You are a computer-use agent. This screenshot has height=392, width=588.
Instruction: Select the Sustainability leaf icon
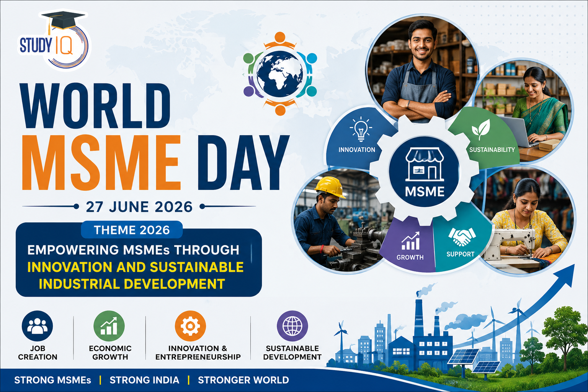click(x=481, y=129)
